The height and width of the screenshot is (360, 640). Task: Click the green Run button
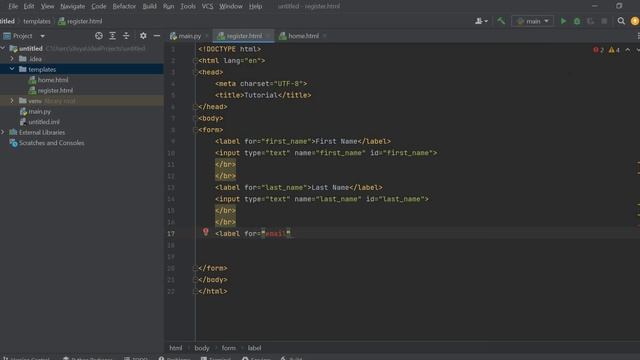(563, 21)
